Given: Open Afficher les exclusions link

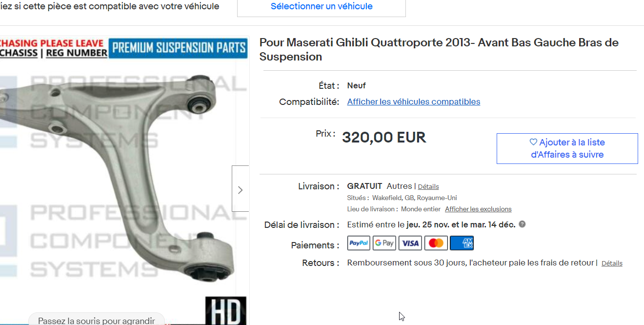Looking at the screenshot, I should 478,209.
